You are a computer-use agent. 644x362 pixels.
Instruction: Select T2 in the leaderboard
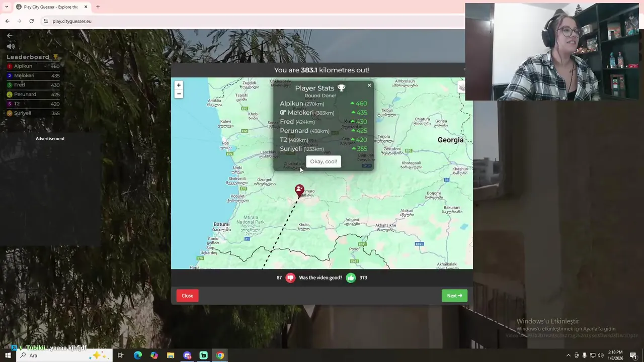33,104
